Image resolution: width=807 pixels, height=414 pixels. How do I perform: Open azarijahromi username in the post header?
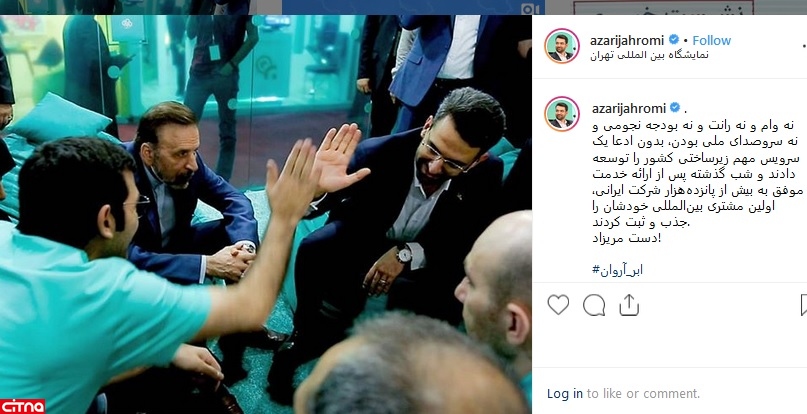coord(628,40)
